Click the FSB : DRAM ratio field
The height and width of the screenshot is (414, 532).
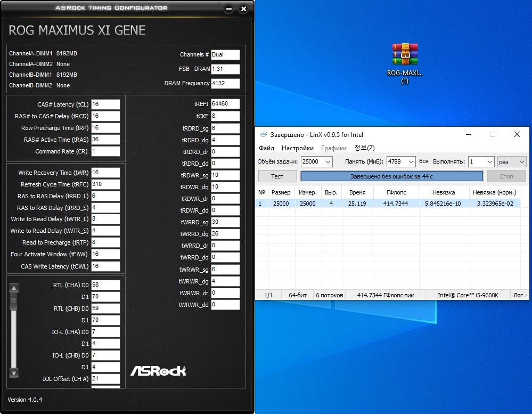pos(225,69)
